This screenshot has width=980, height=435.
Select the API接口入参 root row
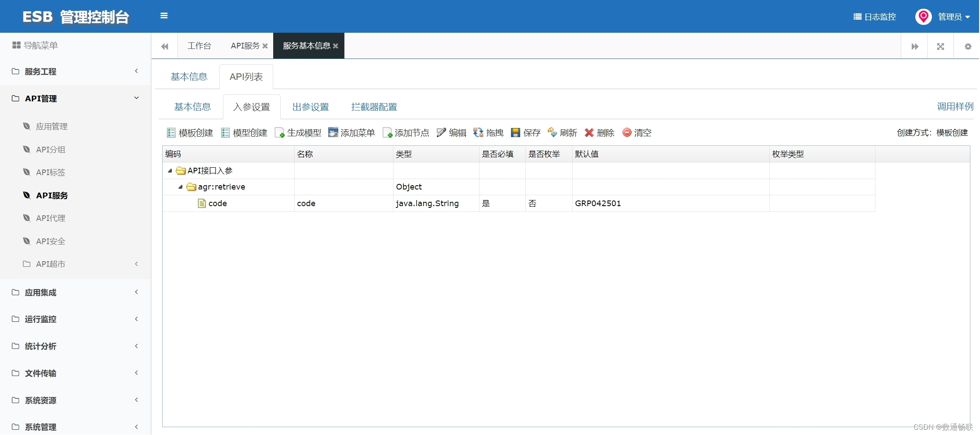click(x=519, y=171)
